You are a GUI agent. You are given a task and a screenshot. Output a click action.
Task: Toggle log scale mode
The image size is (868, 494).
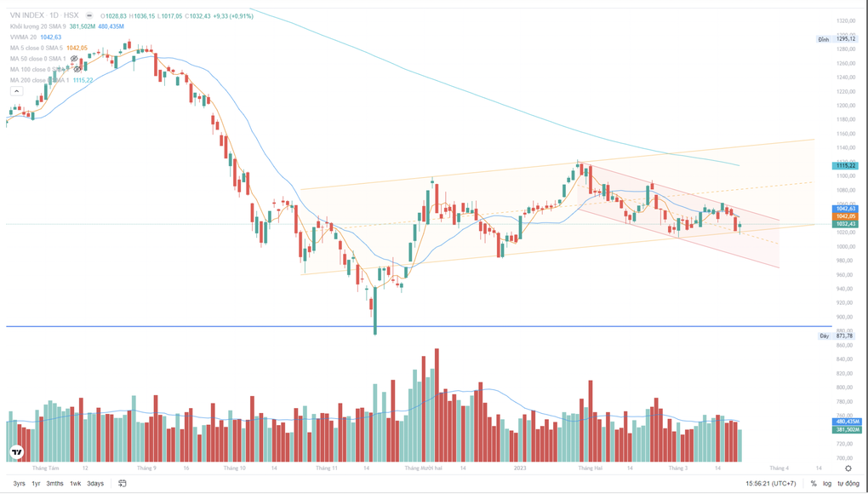tap(827, 484)
